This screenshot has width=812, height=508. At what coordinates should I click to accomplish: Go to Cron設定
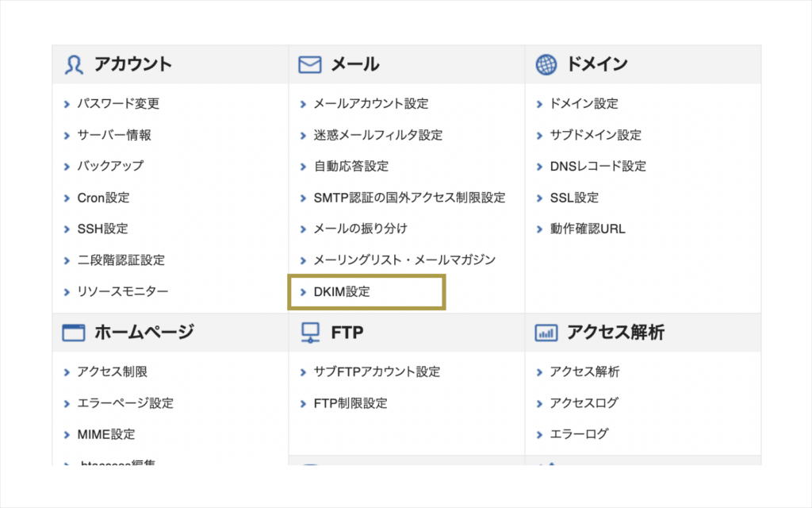[103, 198]
